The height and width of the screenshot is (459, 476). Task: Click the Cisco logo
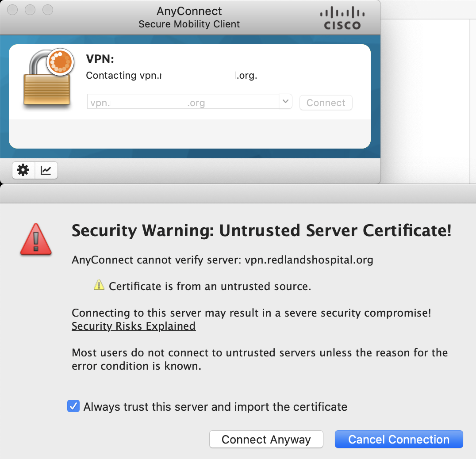tap(342, 18)
